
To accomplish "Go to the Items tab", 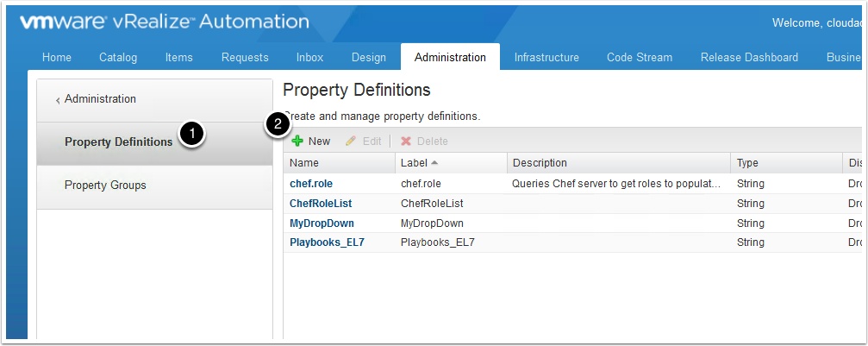I will pos(178,57).
